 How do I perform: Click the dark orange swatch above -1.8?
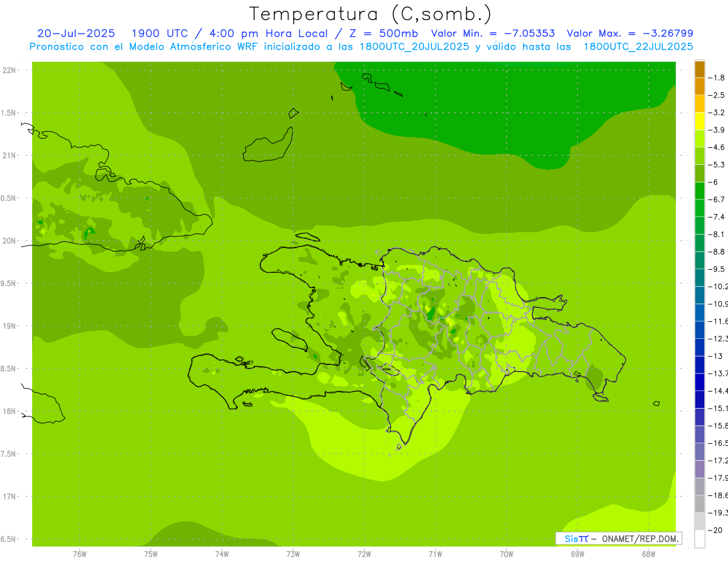click(x=699, y=69)
